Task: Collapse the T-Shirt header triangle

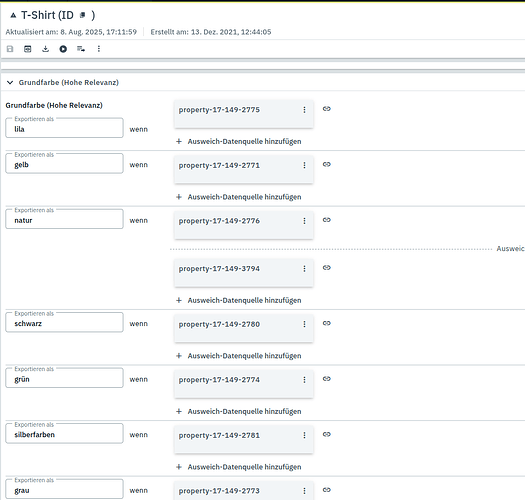Action: pyautogui.click(x=13, y=15)
